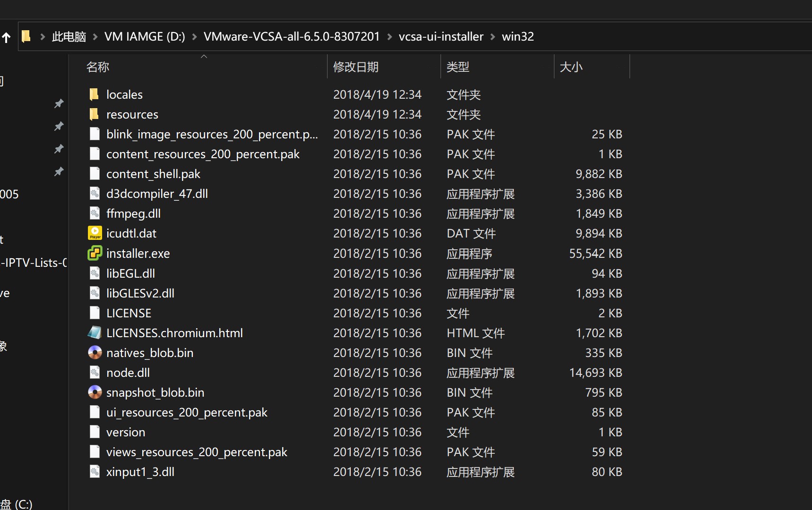Click the DAT 文件 type cell

click(471, 233)
